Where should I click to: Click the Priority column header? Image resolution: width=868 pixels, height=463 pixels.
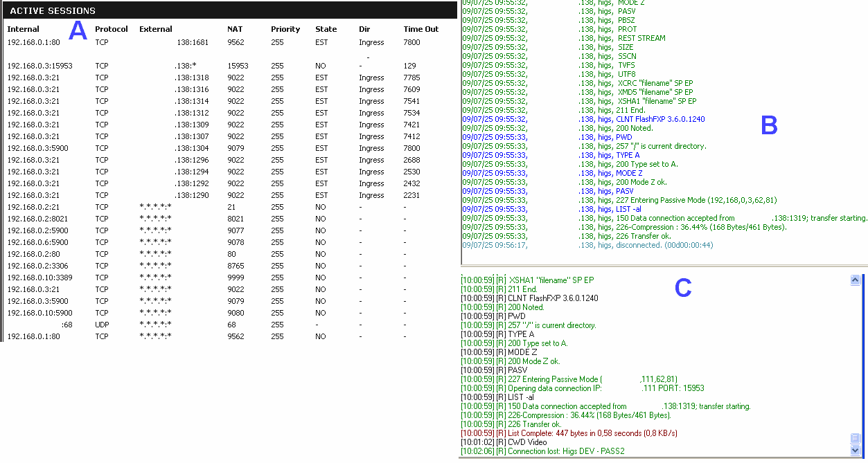[x=285, y=29]
